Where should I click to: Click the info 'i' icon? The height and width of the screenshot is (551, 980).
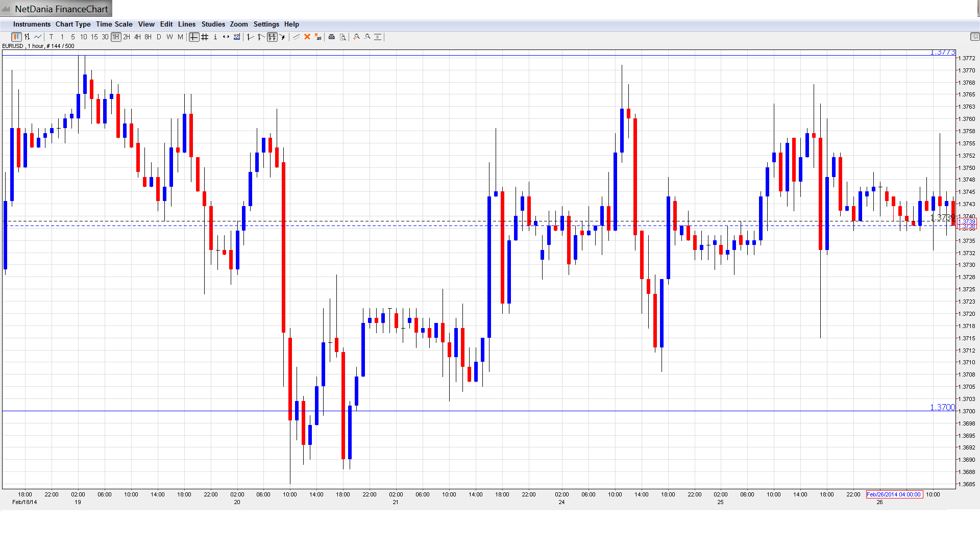click(215, 37)
